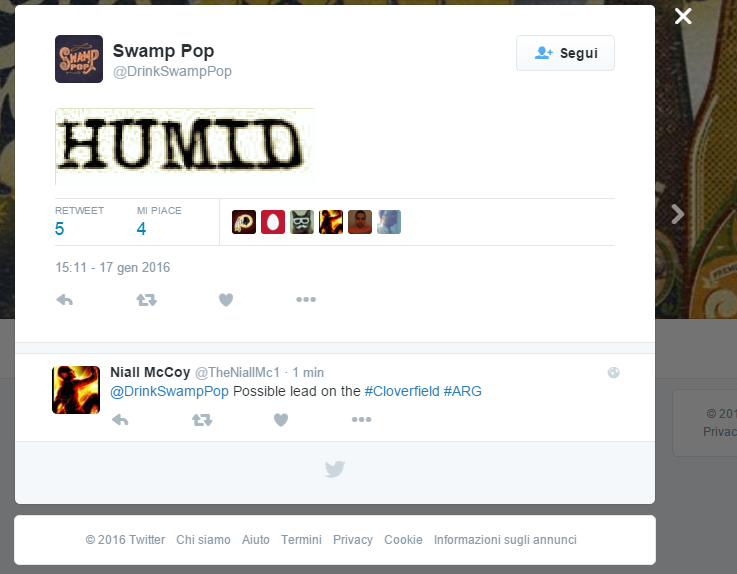Open more options on Swamp Pop tweet

306,299
